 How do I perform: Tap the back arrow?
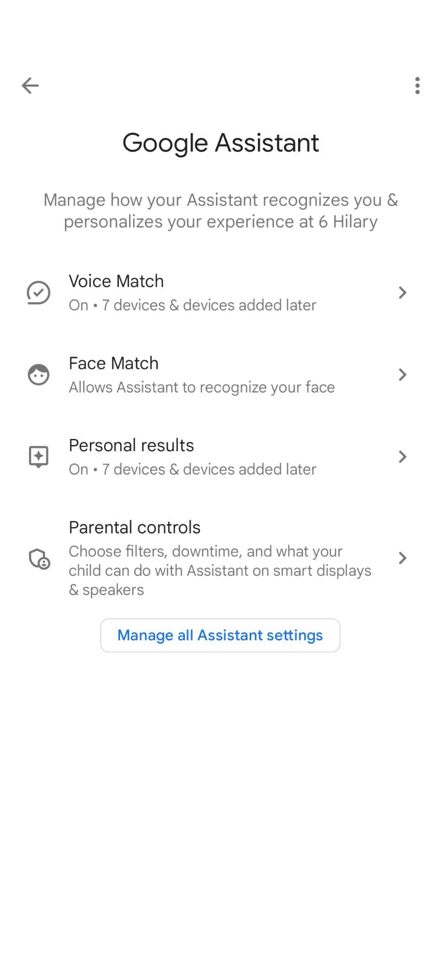tap(30, 85)
